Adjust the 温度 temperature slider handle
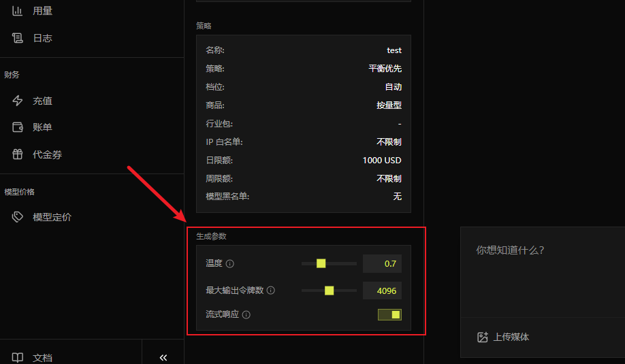Image resolution: width=625 pixels, height=364 pixels. [x=321, y=263]
